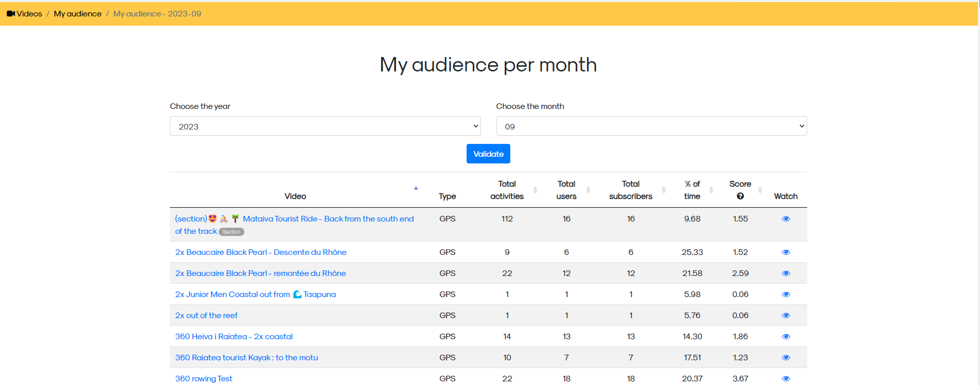Image resolution: width=980 pixels, height=386 pixels.
Task: Select the 25.33 percent of time value
Action: 692,252
